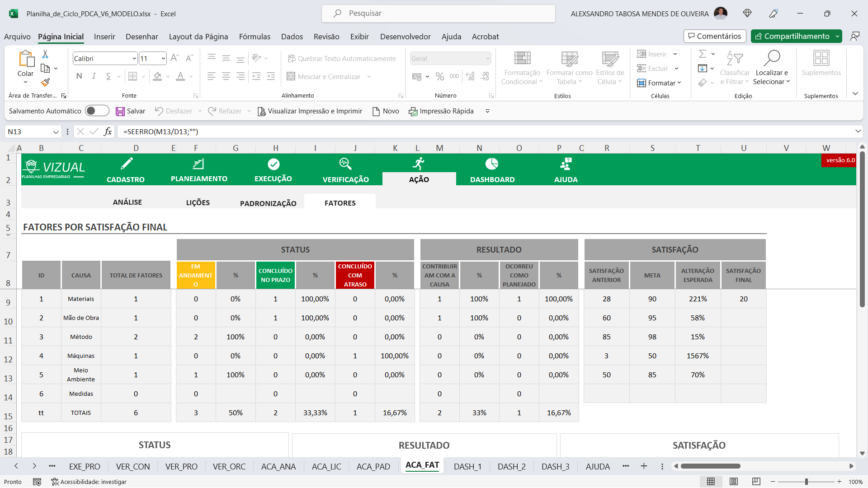
Task: Open the Geral number format dropdown
Action: point(488,58)
